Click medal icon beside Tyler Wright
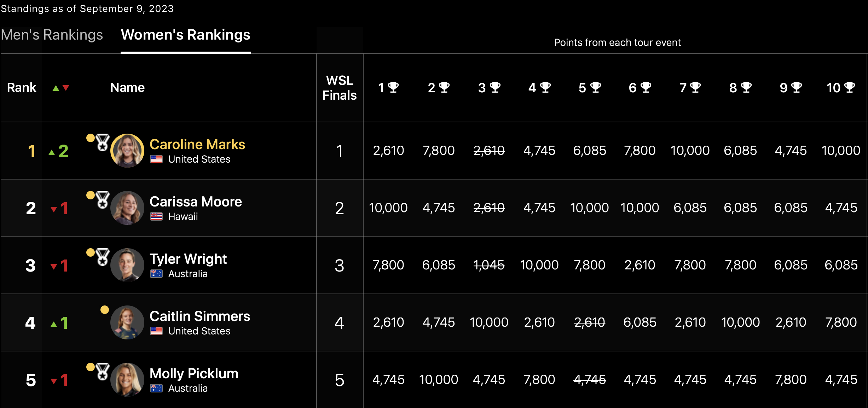 (103, 257)
